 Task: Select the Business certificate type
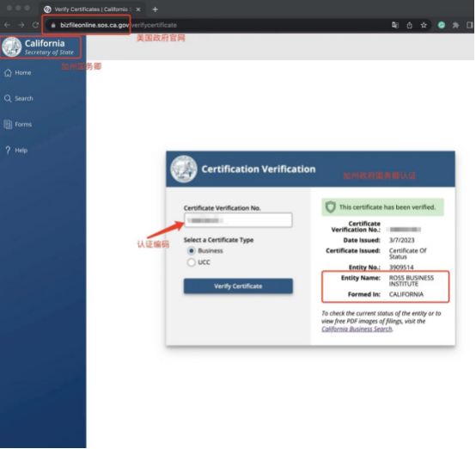click(x=192, y=251)
